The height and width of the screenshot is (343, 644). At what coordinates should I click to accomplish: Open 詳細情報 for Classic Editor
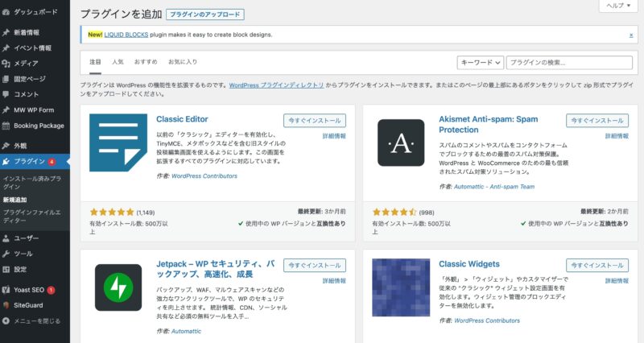pos(334,136)
